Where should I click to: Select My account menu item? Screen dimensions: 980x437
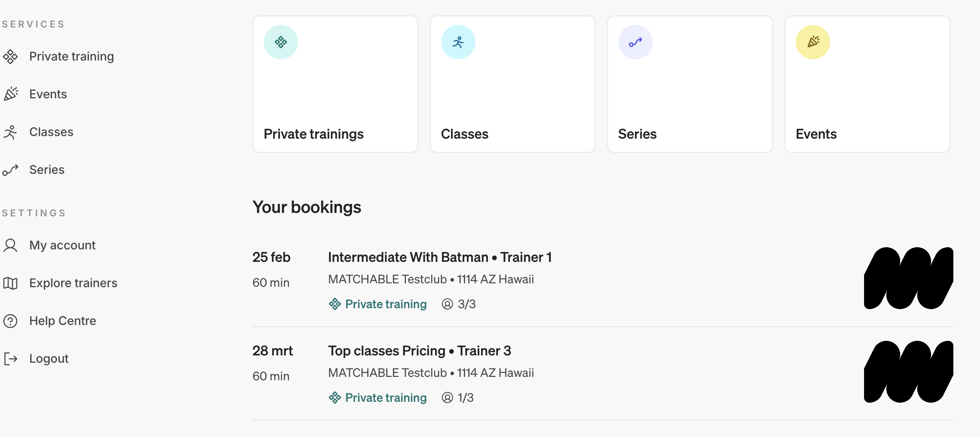point(62,246)
